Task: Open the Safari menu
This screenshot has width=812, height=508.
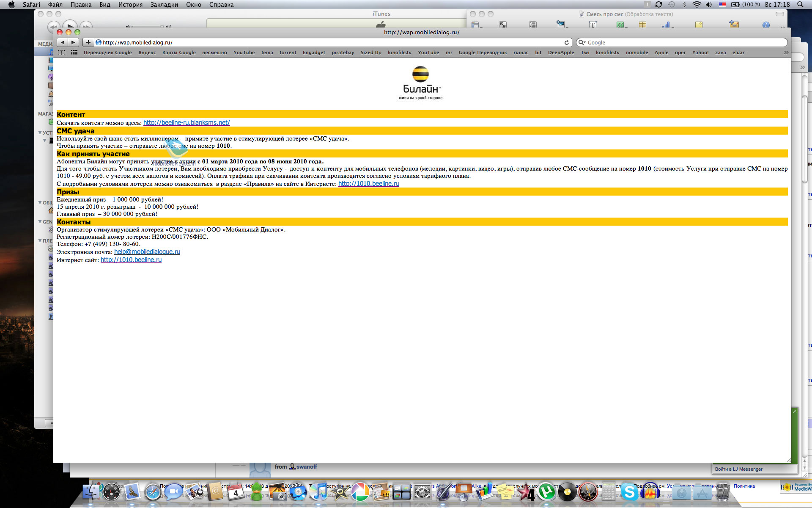Action: coord(31,5)
